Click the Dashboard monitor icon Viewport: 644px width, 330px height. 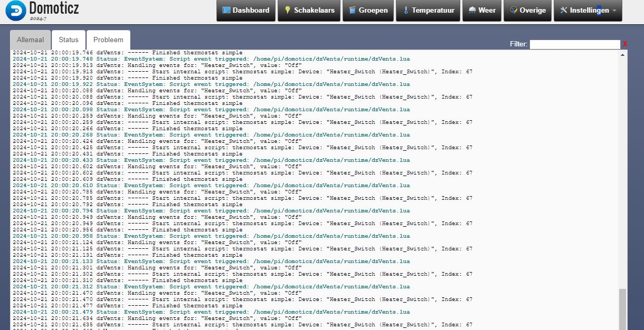226,10
